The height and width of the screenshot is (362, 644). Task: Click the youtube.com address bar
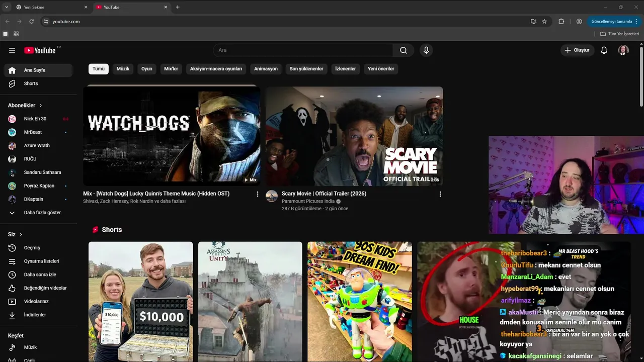284,22
